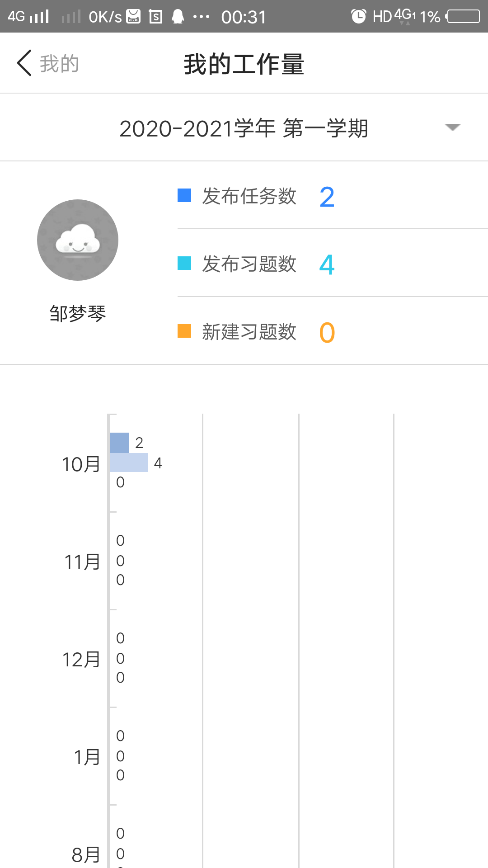Tap the back arrow icon

tap(24, 63)
